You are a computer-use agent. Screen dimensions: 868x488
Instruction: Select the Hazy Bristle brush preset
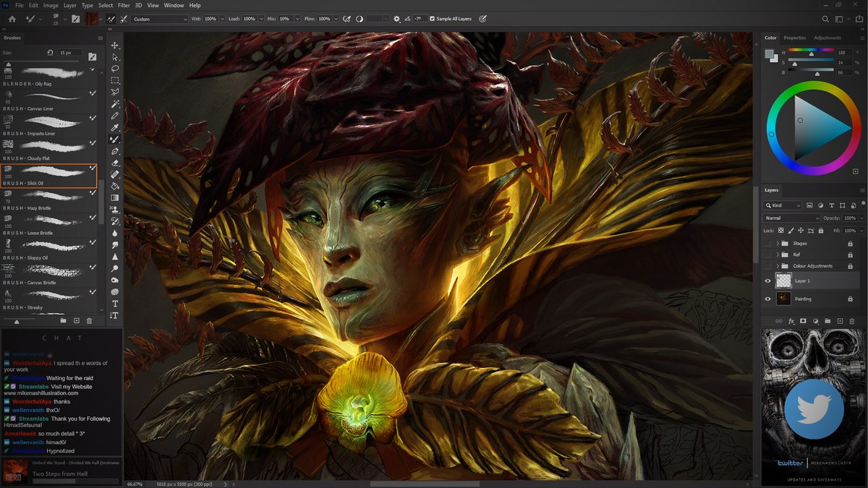tap(50, 200)
